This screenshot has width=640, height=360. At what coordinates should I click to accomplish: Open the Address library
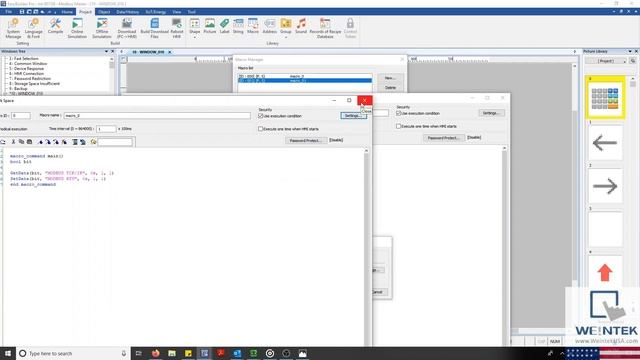click(269, 26)
